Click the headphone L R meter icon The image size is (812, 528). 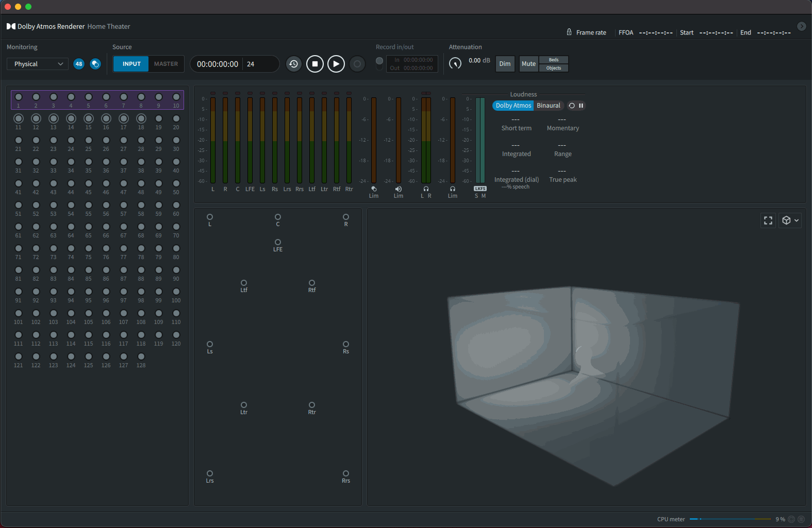click(426, 189)
